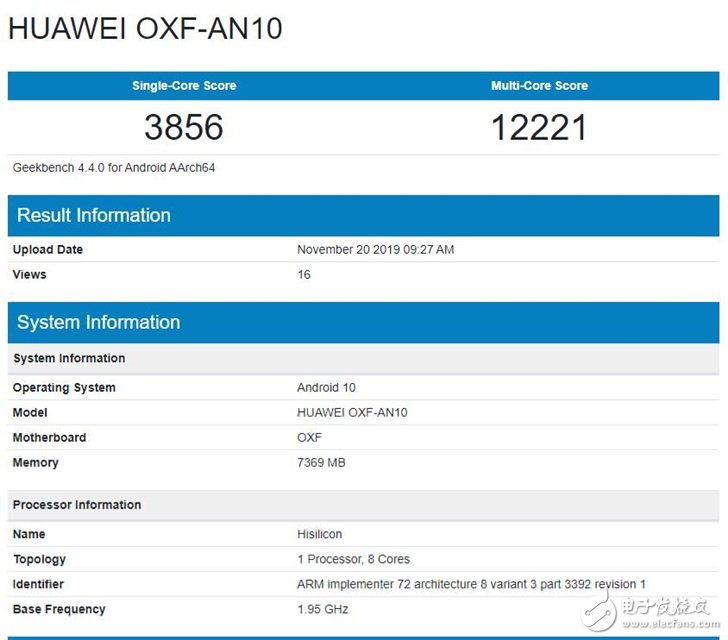Select the Views label
Screen dimensions: 728x640
pos(30,274)
